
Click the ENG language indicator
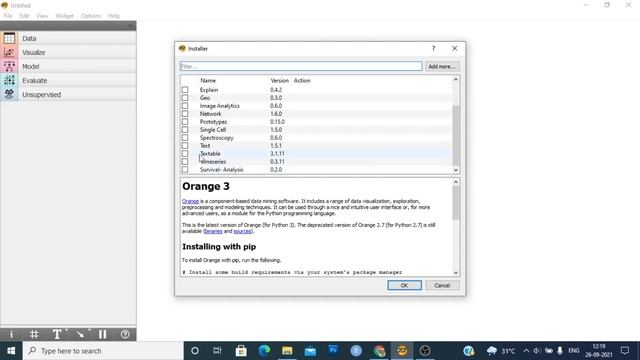click(573, 351)
